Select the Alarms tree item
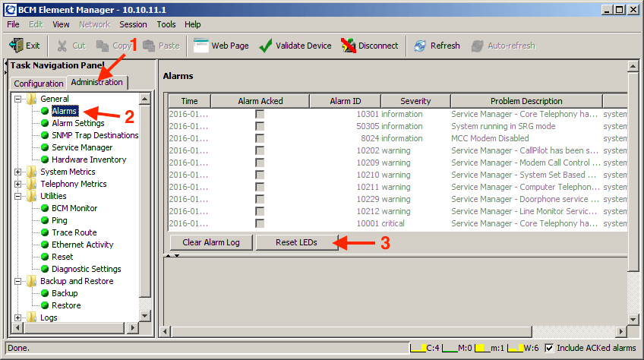 click(x=65, y=111)
